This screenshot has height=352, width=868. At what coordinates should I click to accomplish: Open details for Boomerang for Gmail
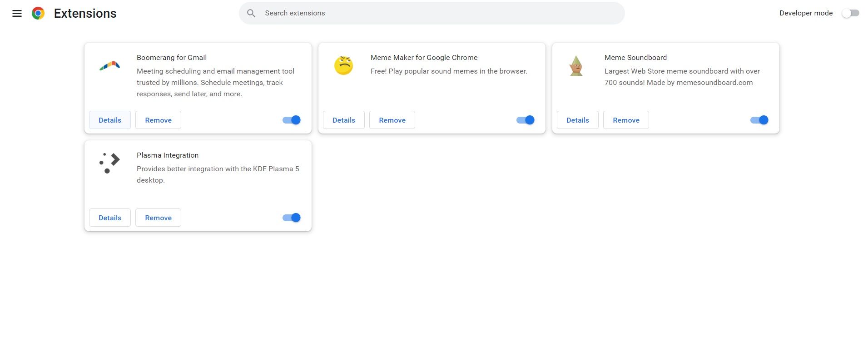click(x=109, y=120)
